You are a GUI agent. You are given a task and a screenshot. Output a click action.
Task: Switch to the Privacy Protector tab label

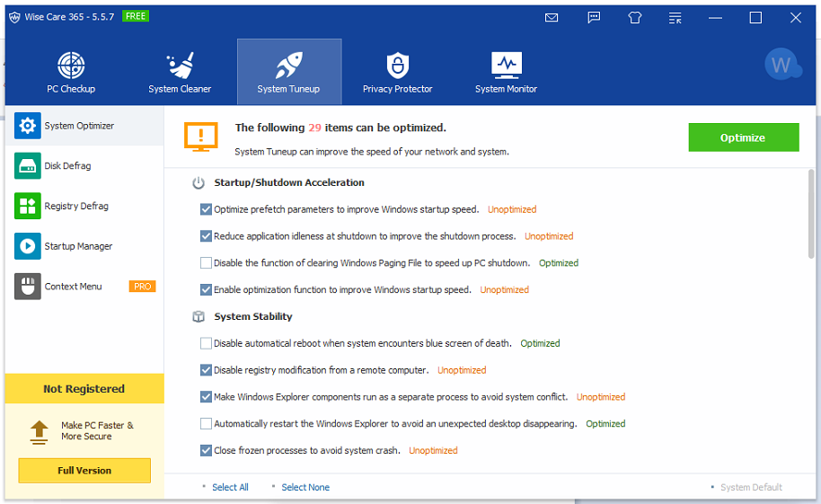[x=397, y=89]
